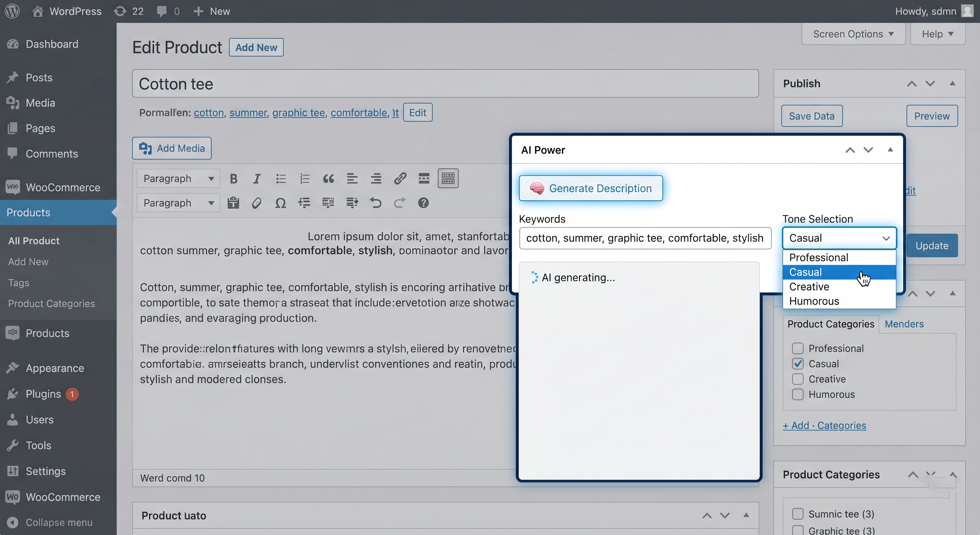Align text right in editor
This screenshot has width=980, height=535.
click(x=376, y=179)
